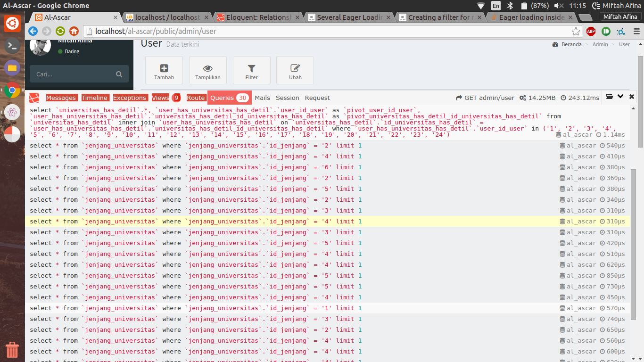The image size is (644, 362).
Task: Click the Bluetooth indicator in the top panel
Action: (510, 6)
